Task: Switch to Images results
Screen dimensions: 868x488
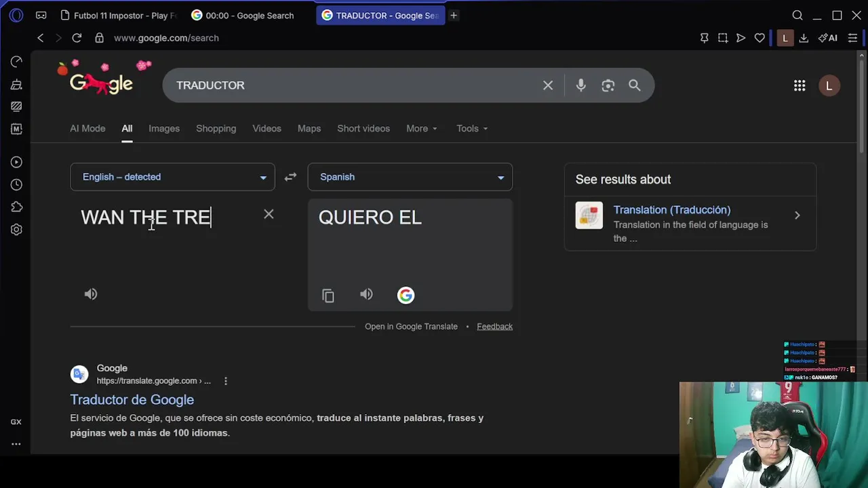Action: 164,128
